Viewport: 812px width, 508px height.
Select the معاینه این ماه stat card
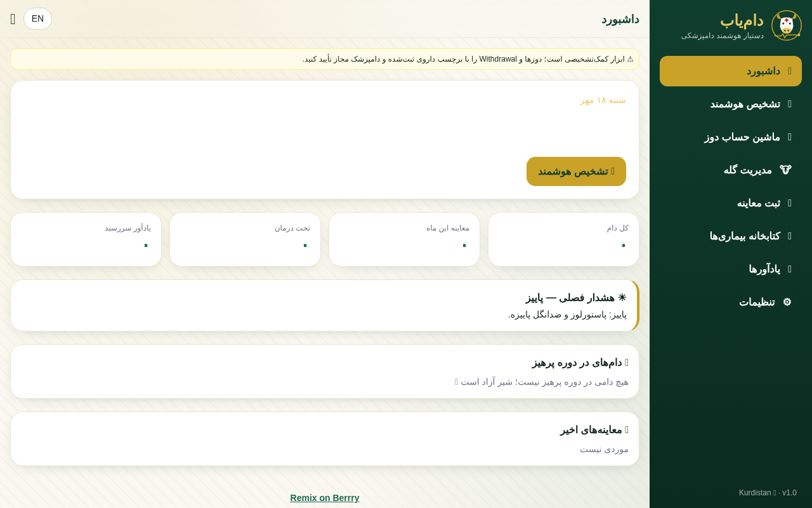click(404, 239)
